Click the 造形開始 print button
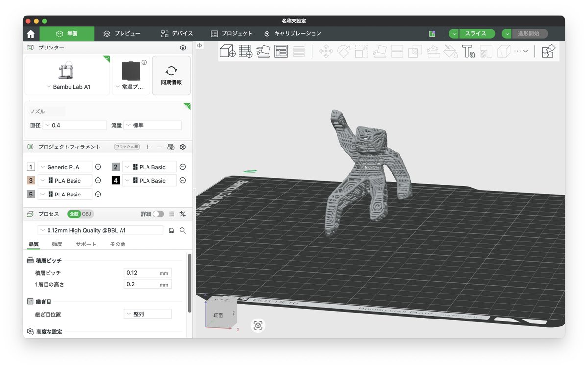This screenshot has width=588, height=368. click(x=530, y=34)
